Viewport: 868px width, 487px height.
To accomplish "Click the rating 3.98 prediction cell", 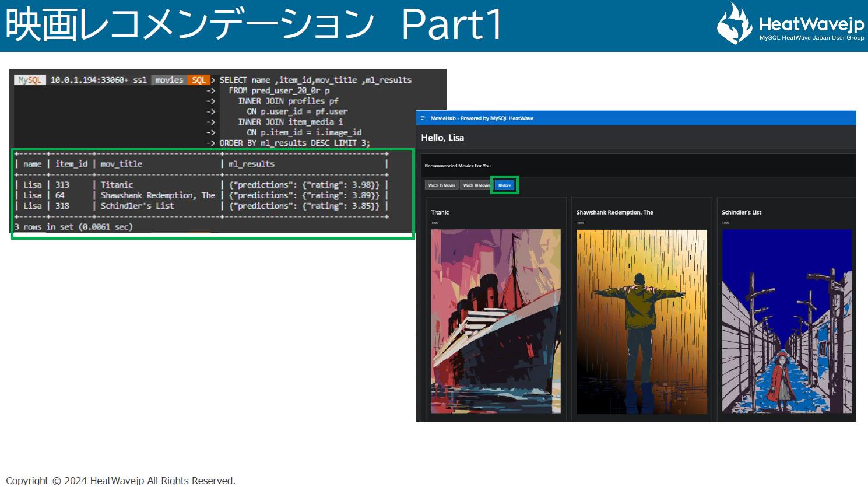I will (304, 185).
